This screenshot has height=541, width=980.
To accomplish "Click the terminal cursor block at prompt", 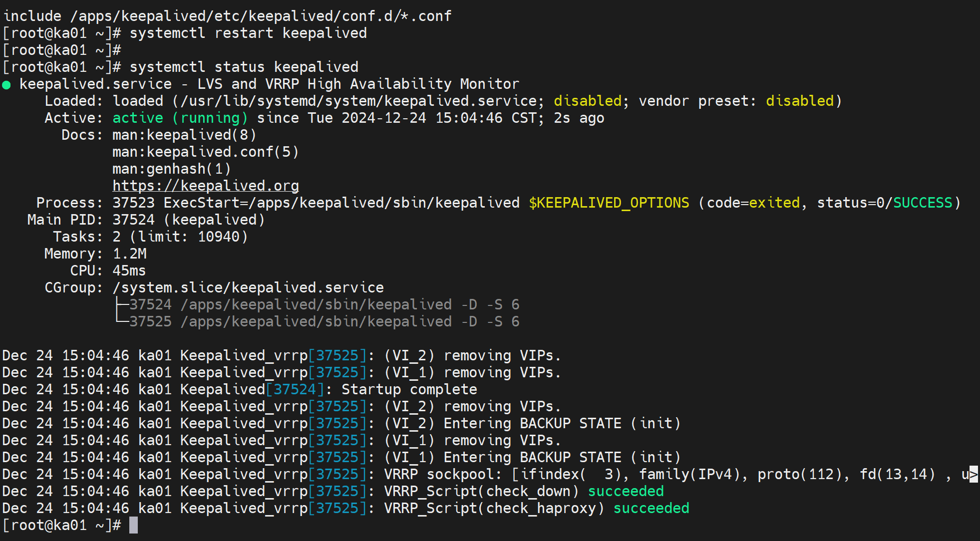I will [x=133, y=525].
